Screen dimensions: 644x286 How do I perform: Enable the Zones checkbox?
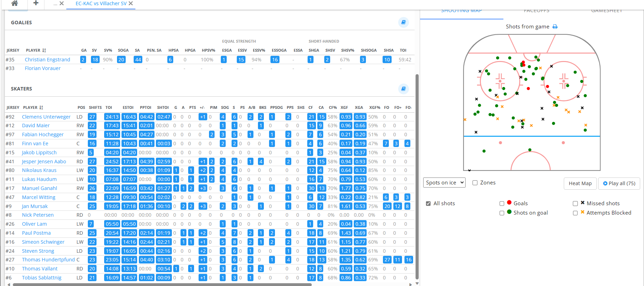pyautogui.click(x=475, y=183)
